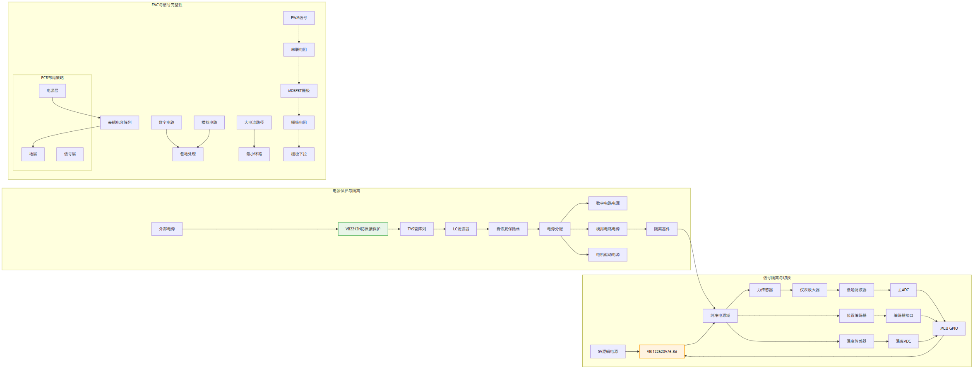
Task: Click the green 'VB2212N防反接保护' node
Action: (x=363, y=229)
